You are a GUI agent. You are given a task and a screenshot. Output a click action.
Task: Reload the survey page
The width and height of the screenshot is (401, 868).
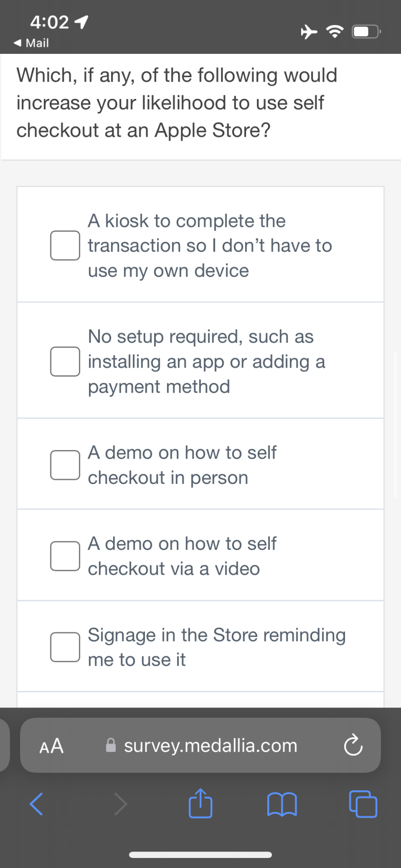[x=353, y=745]
